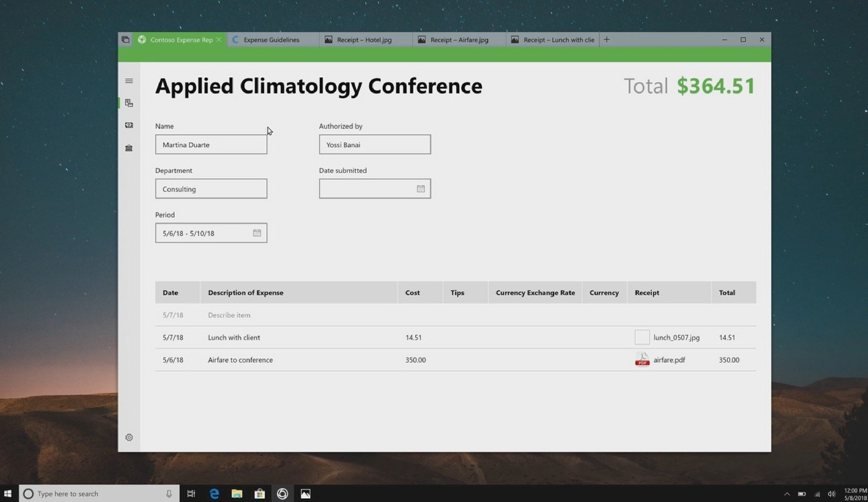Click the Department field with Consulting
Screen dimensions: 868x502
click(x=211, y=189)
